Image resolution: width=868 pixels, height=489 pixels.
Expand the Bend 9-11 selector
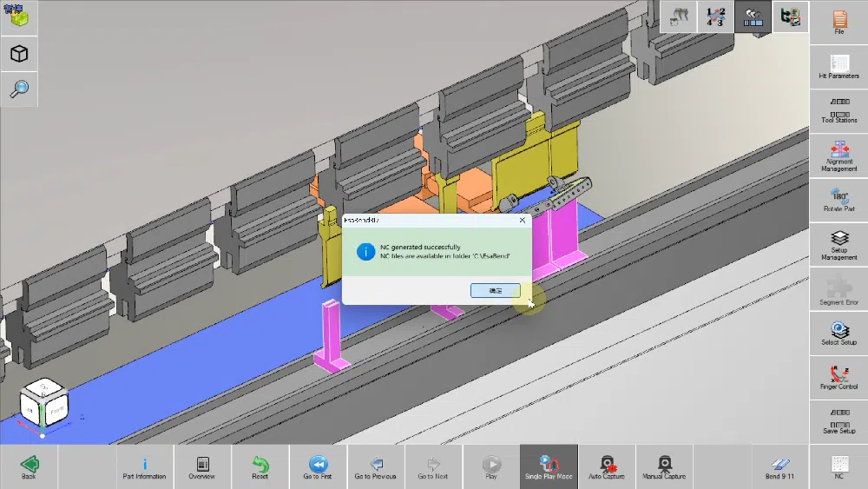point(779,466)
